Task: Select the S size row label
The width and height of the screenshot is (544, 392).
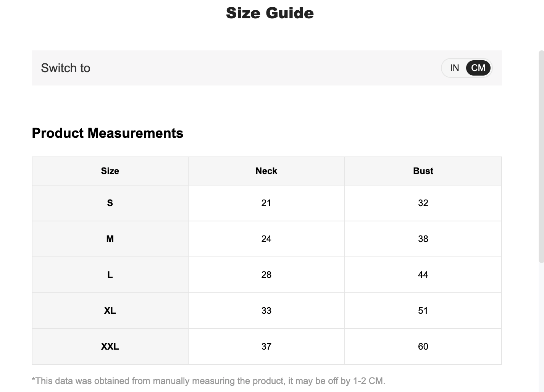Action: (x=110, y=203)
